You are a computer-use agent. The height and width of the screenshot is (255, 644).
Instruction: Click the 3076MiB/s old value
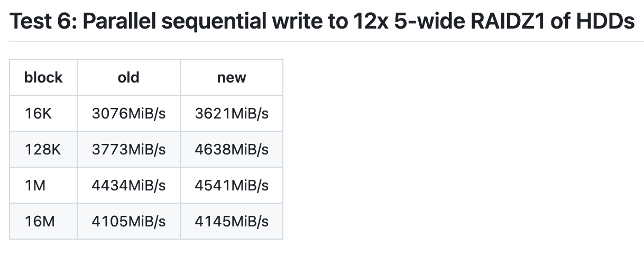128,113
